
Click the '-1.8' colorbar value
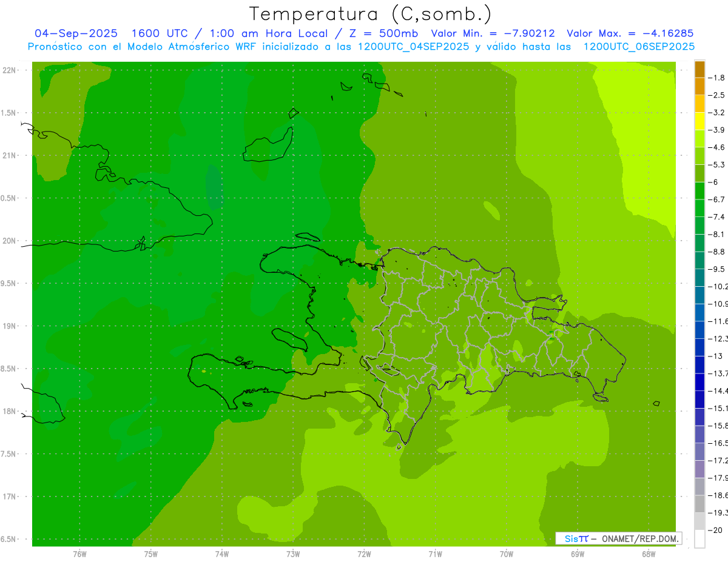coord(717,78)
